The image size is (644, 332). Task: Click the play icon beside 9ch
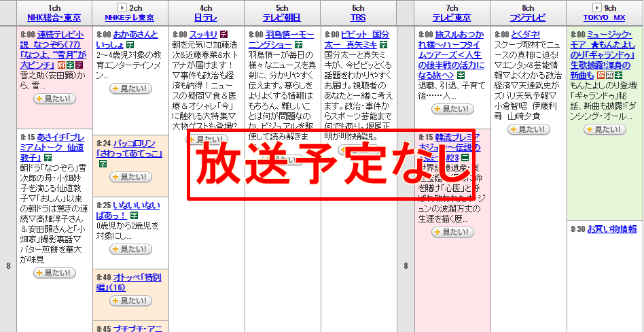[x=596, y=7]
